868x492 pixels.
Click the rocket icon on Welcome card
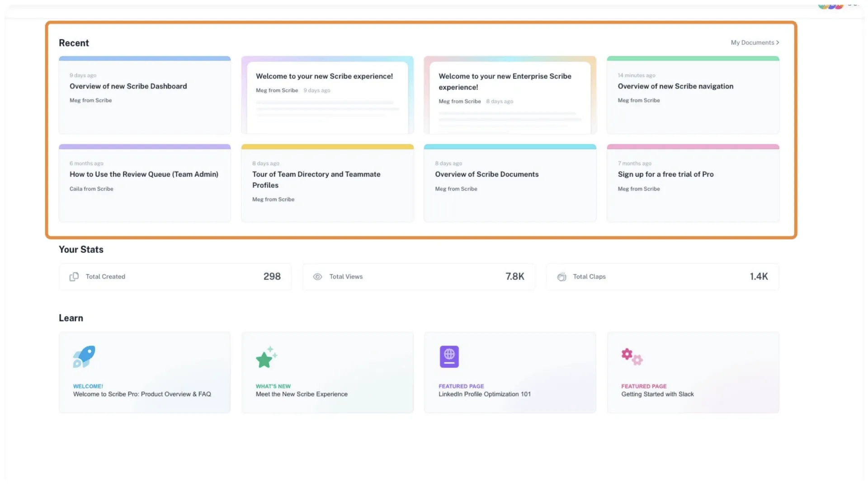[84, 356]
